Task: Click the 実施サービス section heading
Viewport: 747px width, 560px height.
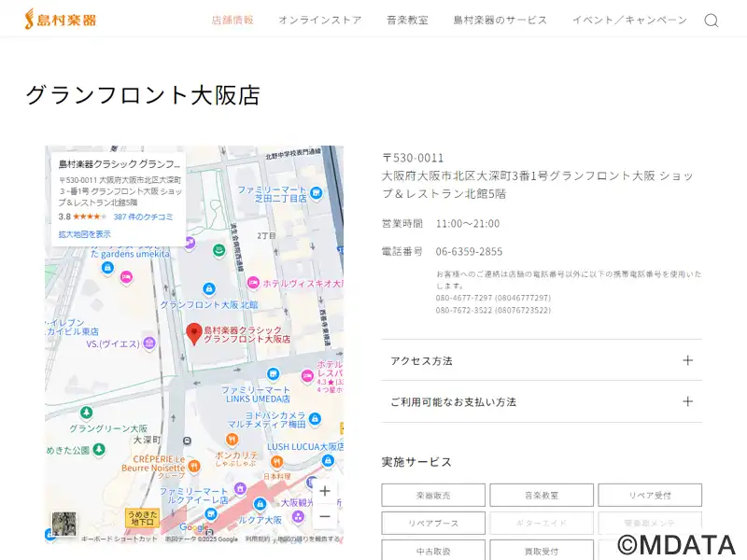Action: 416,462
